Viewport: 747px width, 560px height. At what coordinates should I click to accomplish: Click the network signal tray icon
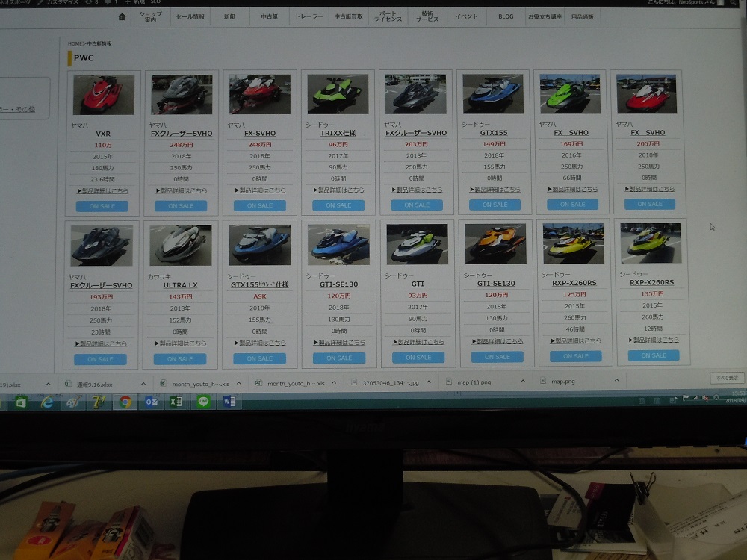pyautogui.click(x=695, y=398)
